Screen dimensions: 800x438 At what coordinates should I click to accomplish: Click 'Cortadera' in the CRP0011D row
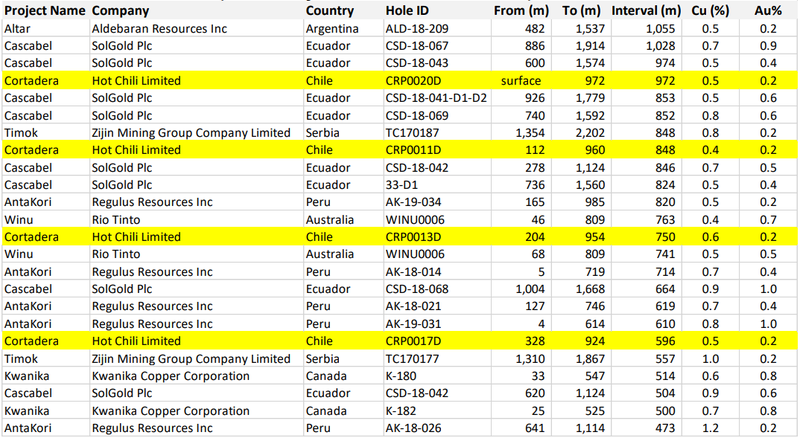coord(31,150)
